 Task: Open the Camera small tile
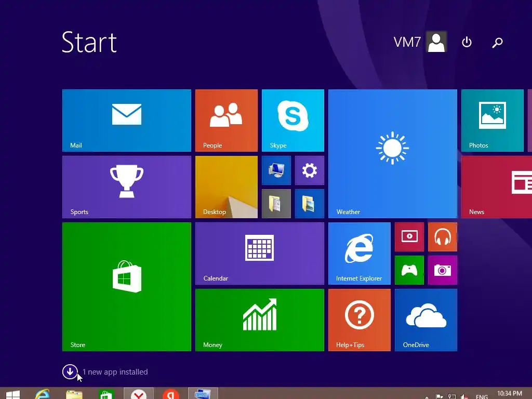click(x=443, y=270)
